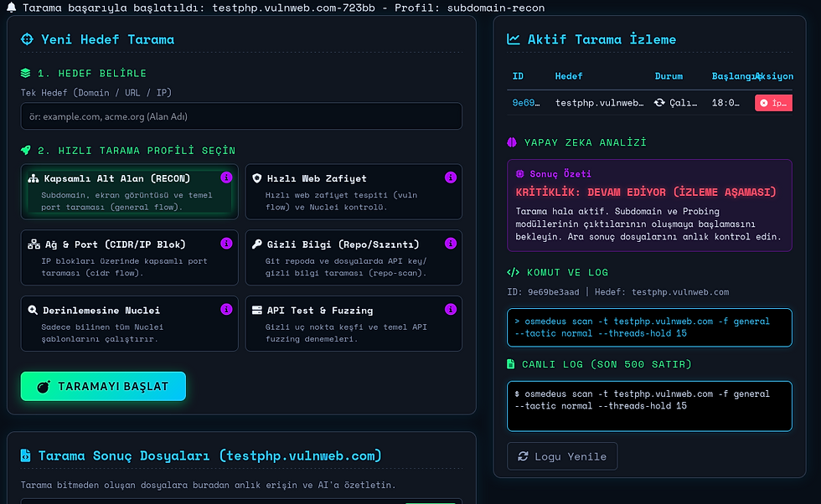Open info icon on Gizli Bilgi card

pyautogui.click(x=451, y=244)
